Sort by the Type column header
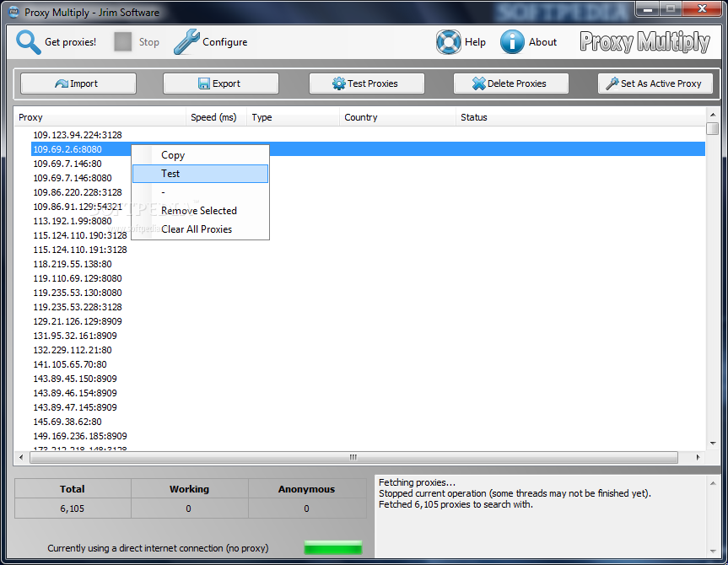The height and width of the screenshot is (565, 728). [x=293, y=117]
